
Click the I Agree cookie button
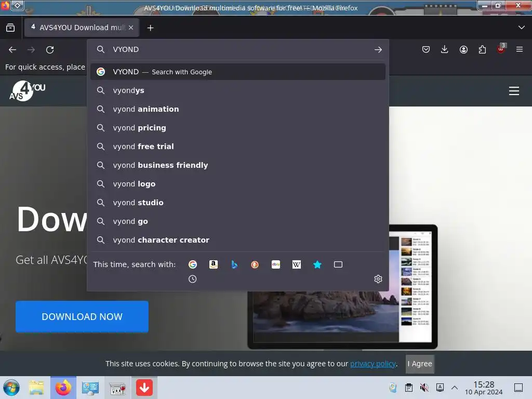[420, 364]
